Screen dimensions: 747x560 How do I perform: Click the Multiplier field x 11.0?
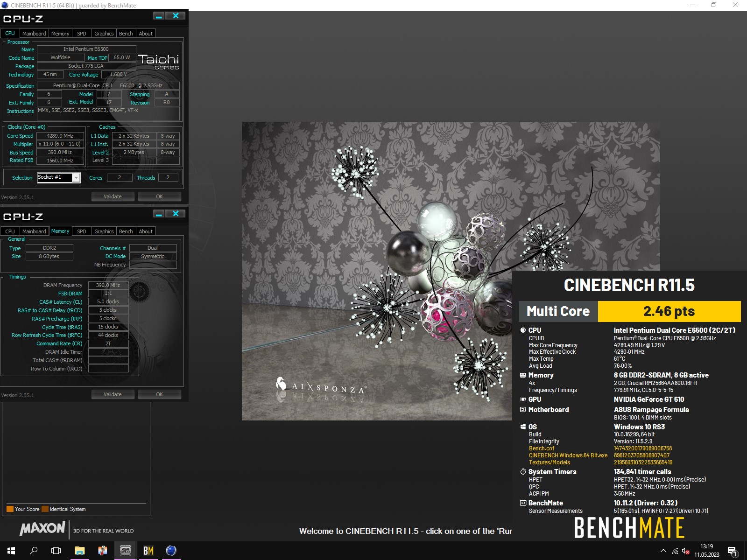tap(60, 144)
